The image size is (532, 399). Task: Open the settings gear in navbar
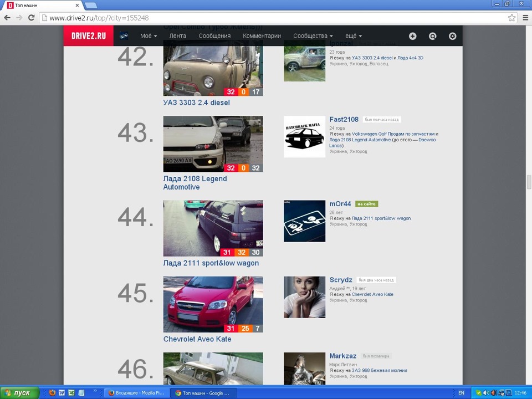tap(453, 36)
